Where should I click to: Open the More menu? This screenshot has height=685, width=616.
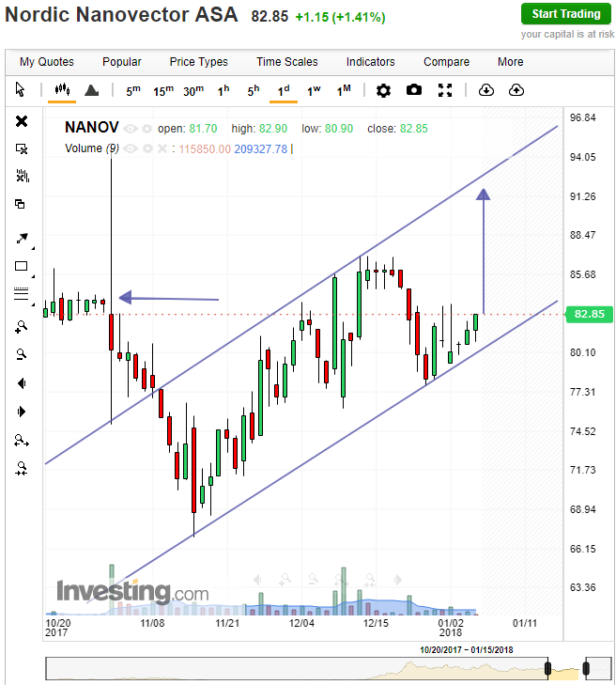(510, 62)
